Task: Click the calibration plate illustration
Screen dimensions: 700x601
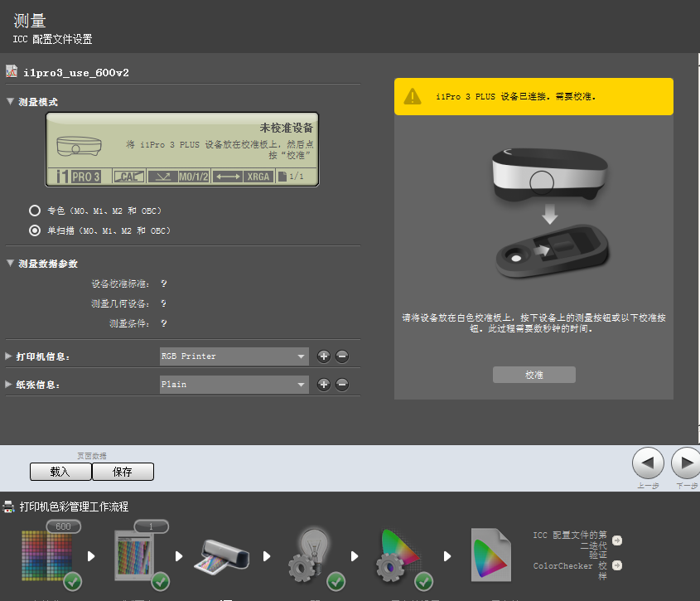Action: [553, 251]
